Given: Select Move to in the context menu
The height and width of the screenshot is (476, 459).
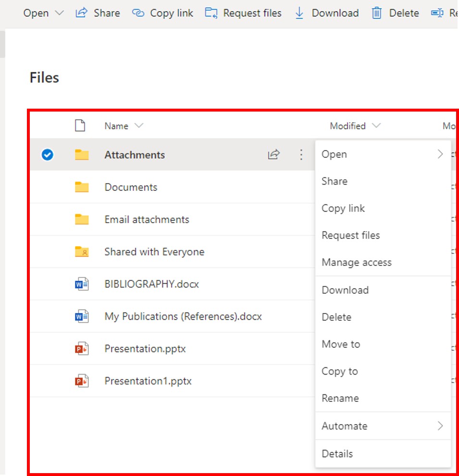Looking at the screenshot, I should [341, 344].
